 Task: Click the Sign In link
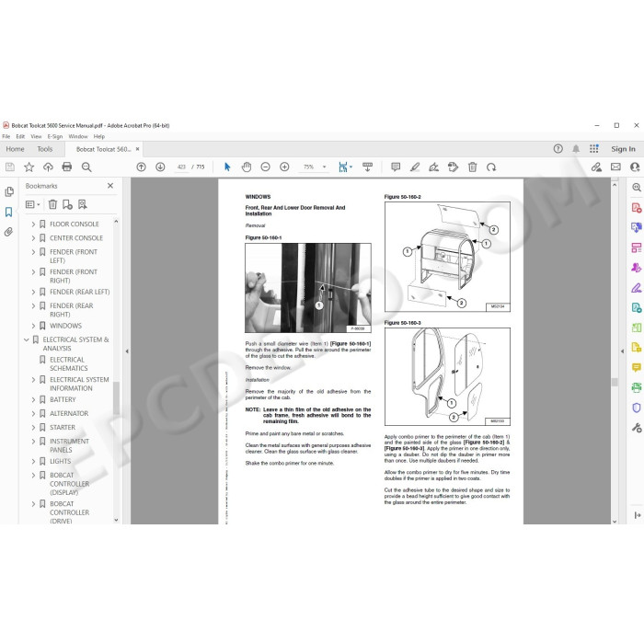pos(623,149)
